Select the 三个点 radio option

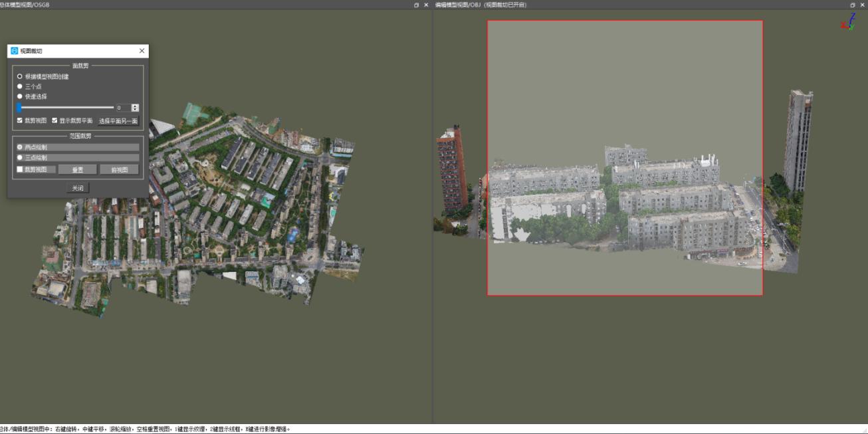point(20,86)
